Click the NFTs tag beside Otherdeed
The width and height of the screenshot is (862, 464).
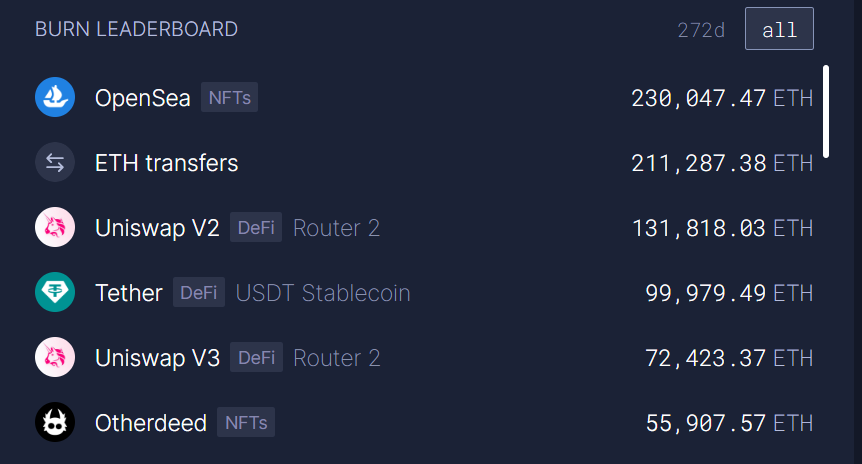click(246, 422)
